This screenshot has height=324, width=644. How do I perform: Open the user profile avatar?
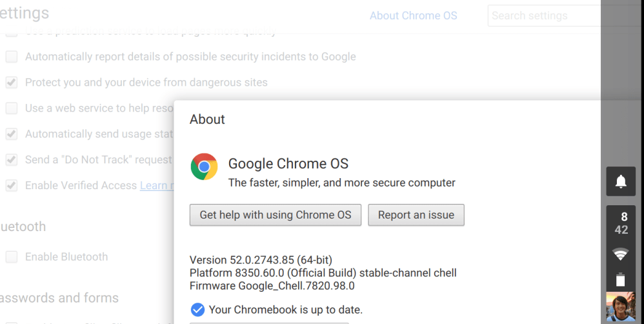pos(621,308)
